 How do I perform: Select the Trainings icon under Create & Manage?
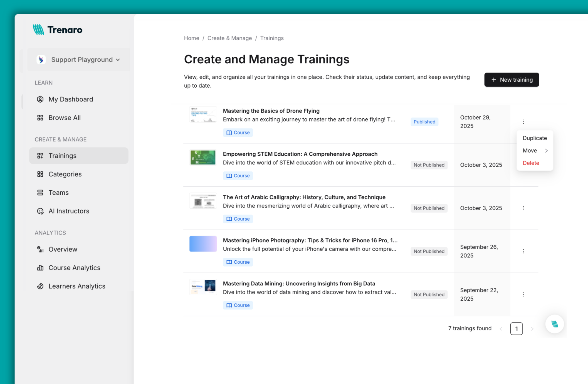coord(41,156)
